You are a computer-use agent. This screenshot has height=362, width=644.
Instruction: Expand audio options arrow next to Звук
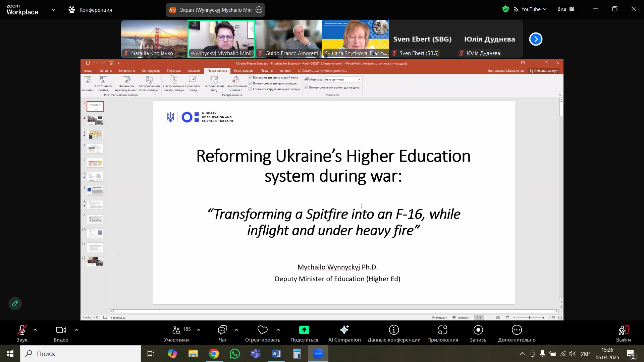(35, 330)
